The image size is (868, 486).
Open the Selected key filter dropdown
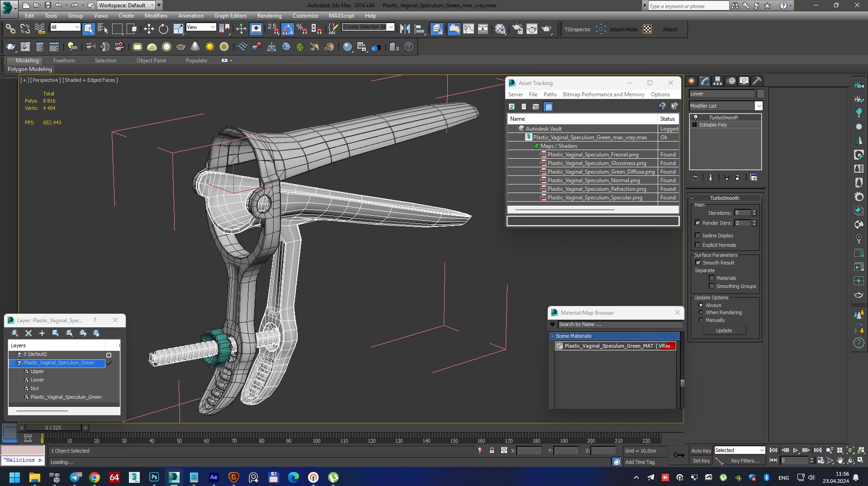(x=739, y=450)
